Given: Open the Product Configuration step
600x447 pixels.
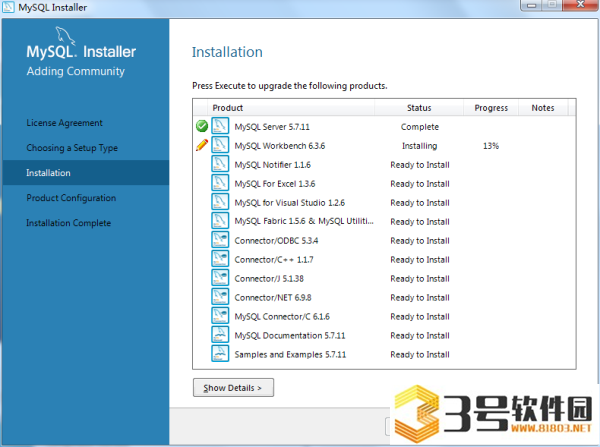Looking at the screenshot, I should click(71, 198).
